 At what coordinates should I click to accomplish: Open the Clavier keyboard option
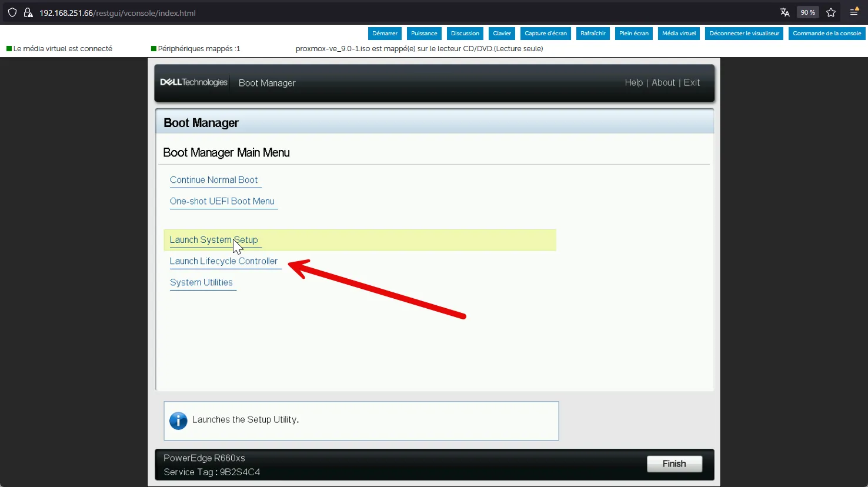(502, 34)
